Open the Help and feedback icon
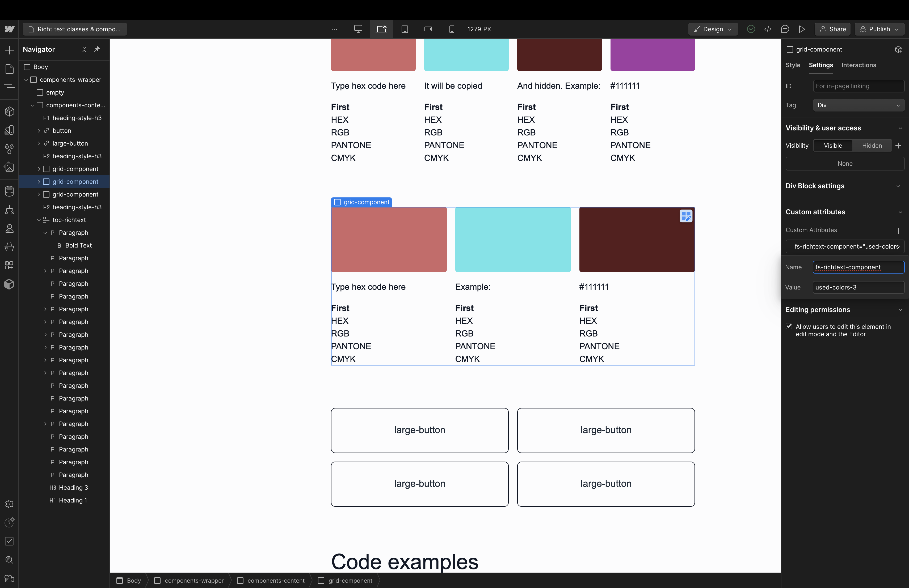 tap(9, 522)
